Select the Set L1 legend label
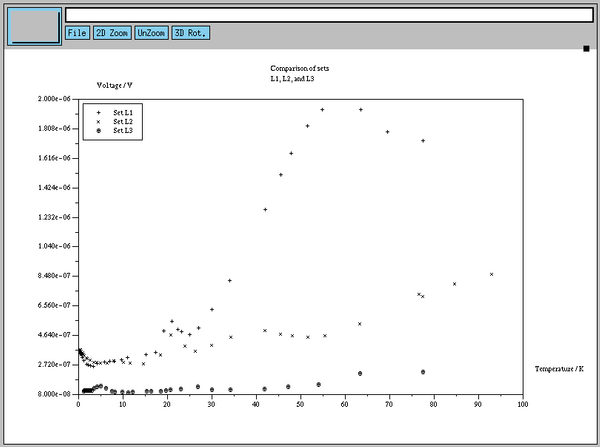 (123, 113)
